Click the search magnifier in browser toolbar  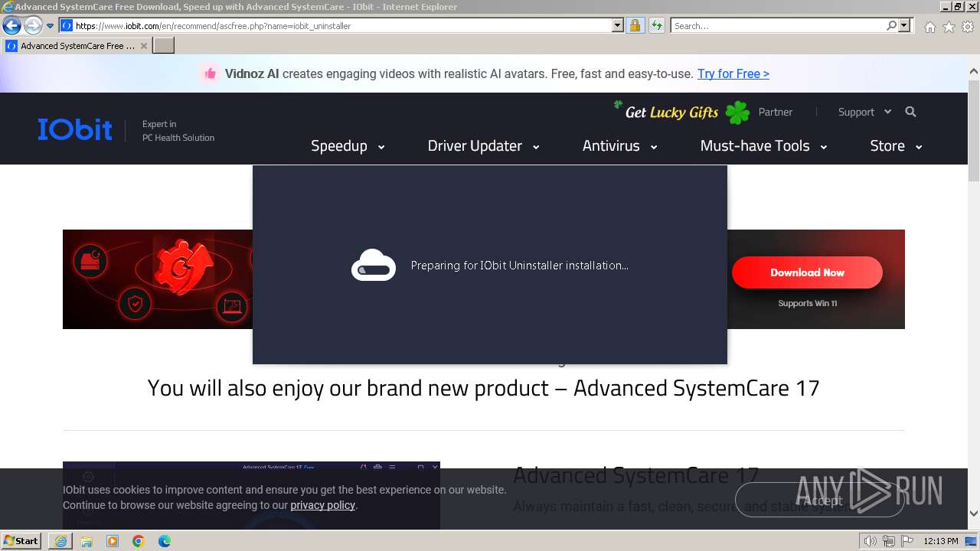(x=891, y=26)
